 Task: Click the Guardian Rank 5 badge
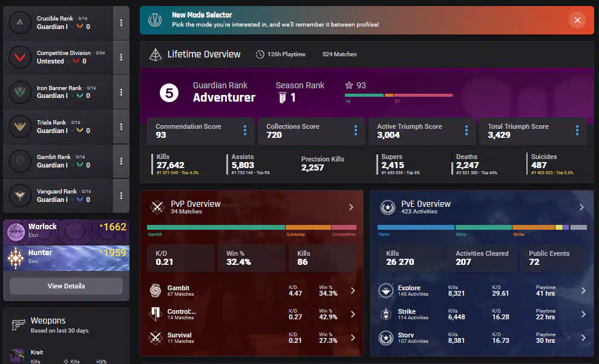pyautogui.click(x=169, y=93)
